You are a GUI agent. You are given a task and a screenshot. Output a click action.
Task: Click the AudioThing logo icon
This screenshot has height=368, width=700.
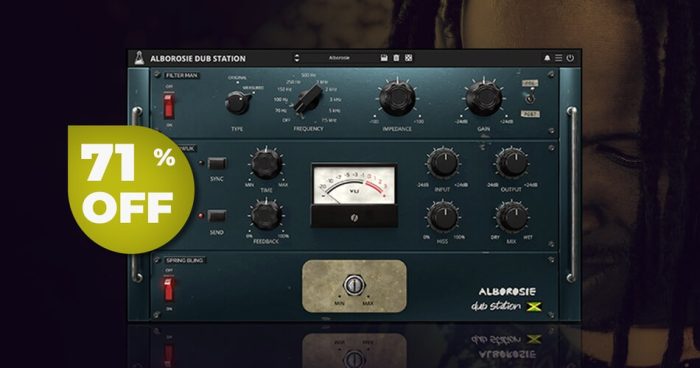tap(139, 58)
